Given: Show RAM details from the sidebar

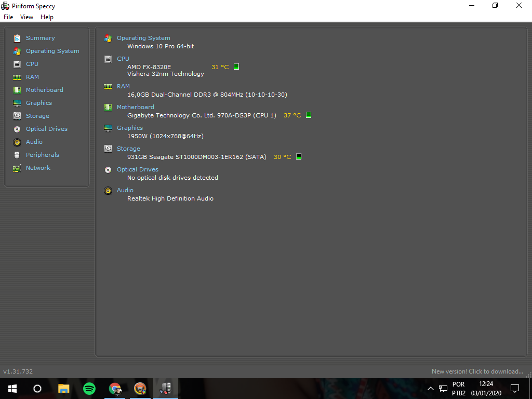Looking at the screenshot, I should 32,77.
